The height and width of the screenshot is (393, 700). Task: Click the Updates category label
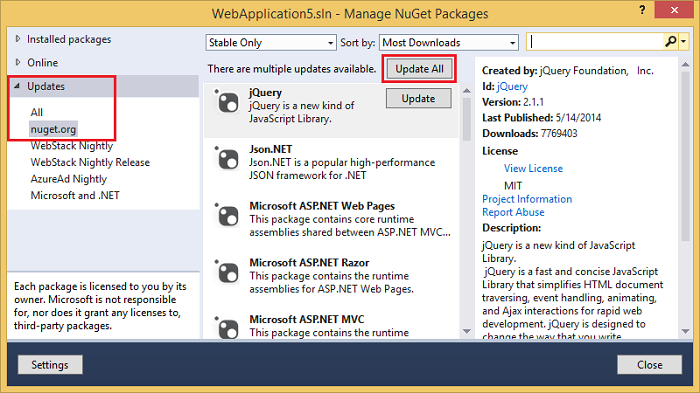[46, 86]
